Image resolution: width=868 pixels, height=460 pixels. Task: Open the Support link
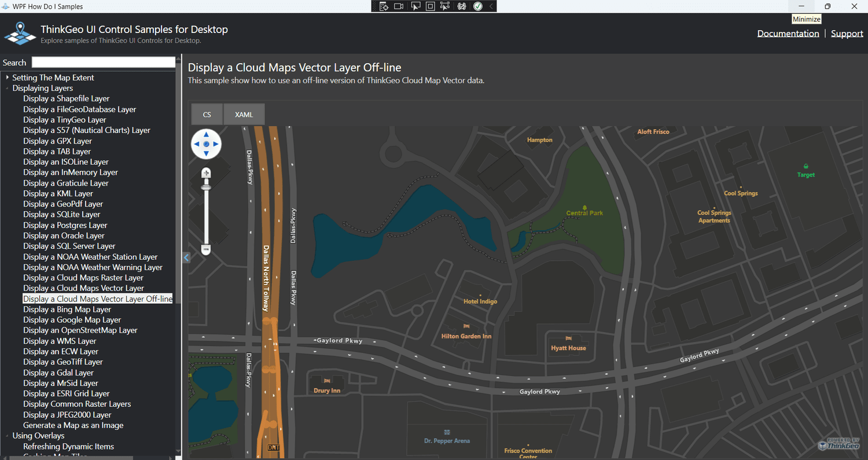click(847, 33)
